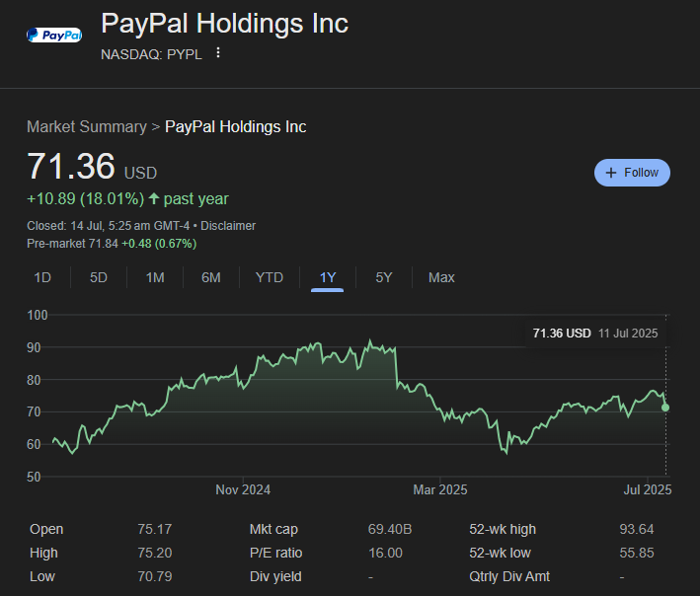Click the PayPal Holdings Inc title
This screenshot has width=700, height=596.
click(x=224, y=24)
